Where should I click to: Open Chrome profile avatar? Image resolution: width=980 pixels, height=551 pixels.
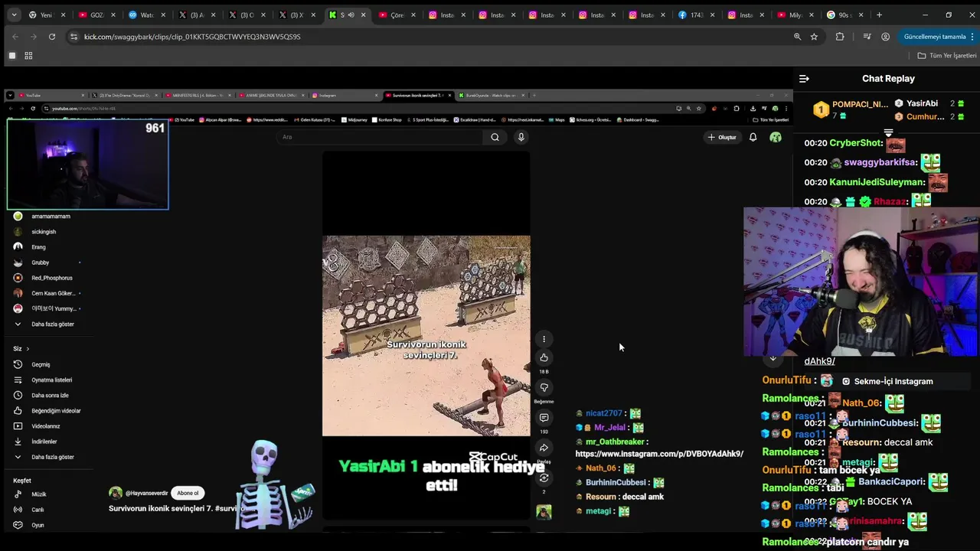pyautogui.click(x=886, y=37)
